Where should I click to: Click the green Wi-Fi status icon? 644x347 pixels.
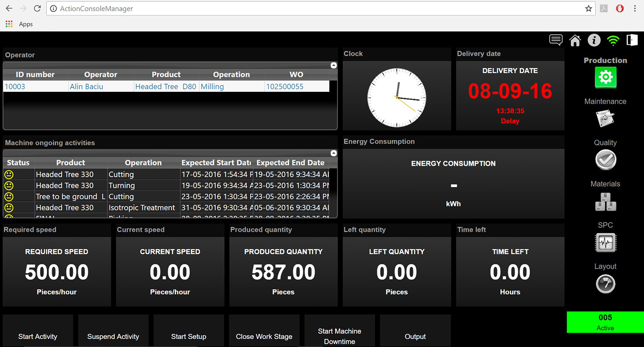613,40
